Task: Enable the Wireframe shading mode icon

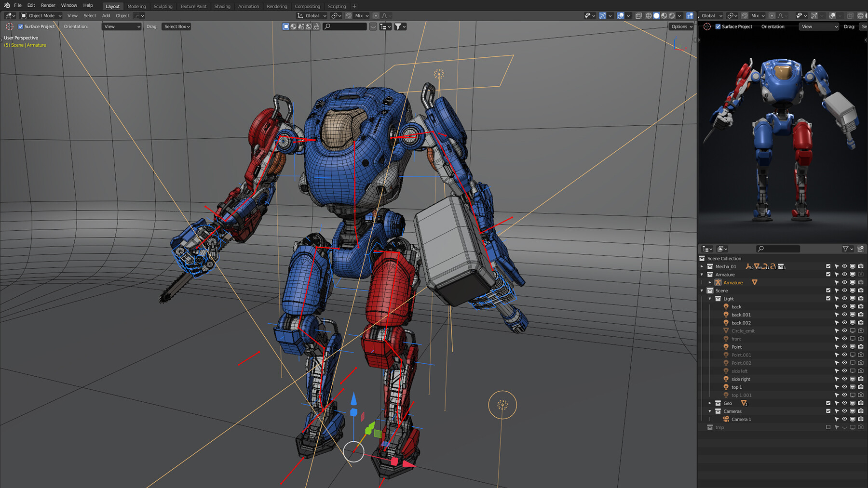Action: tap(650, 15)
